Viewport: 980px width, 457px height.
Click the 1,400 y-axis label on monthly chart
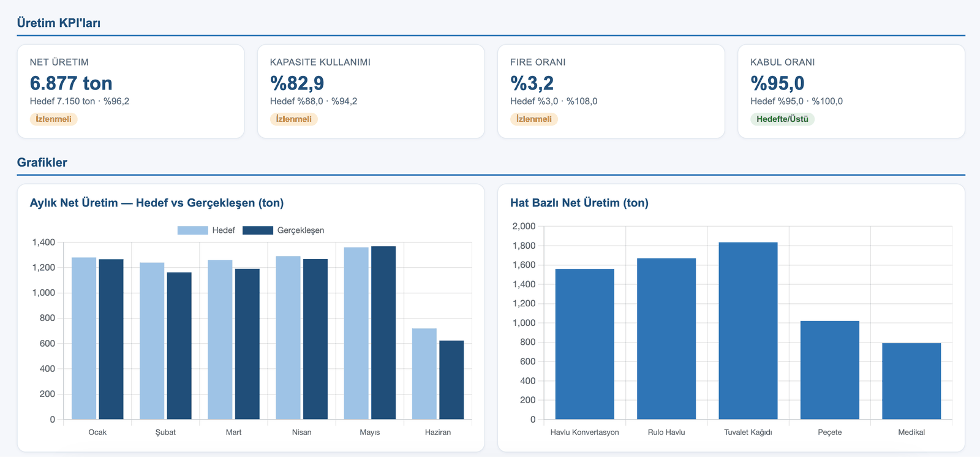(43, 242)
